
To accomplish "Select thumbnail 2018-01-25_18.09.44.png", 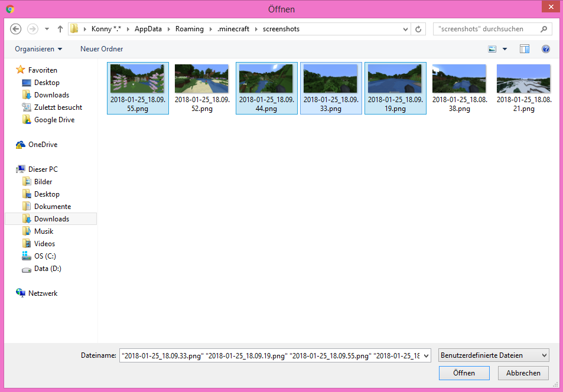I will click(x=267, y=89).
